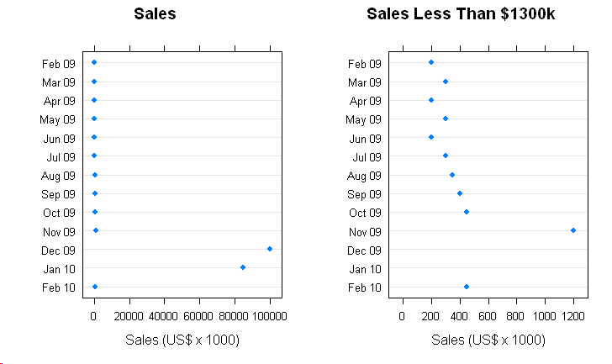The width and height of the screenshot is (612, 364).
Task: Click the left chart's x-axis label text
Action: pos(182,340)
